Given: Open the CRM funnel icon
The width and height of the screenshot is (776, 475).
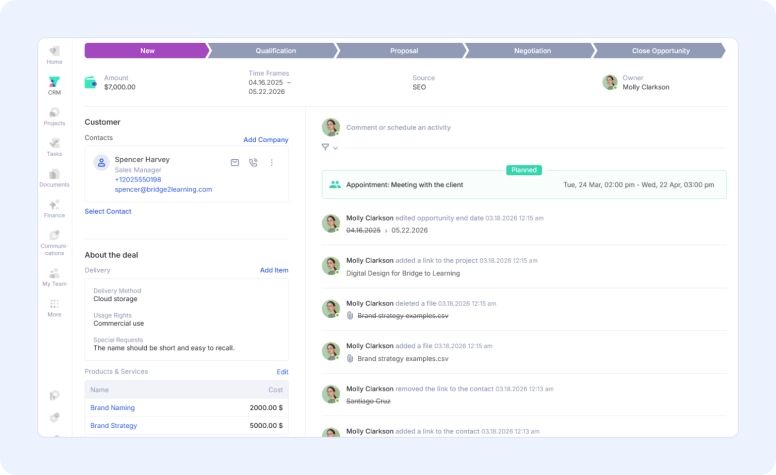Looking at the screenshot, I should 54,82.
